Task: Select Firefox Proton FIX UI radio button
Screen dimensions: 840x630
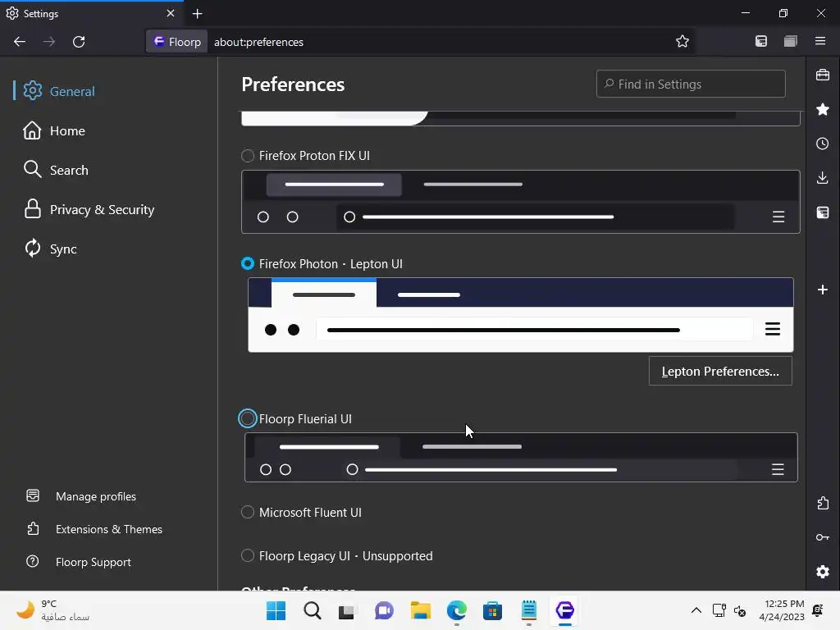Action: click(x=248, y=156)
